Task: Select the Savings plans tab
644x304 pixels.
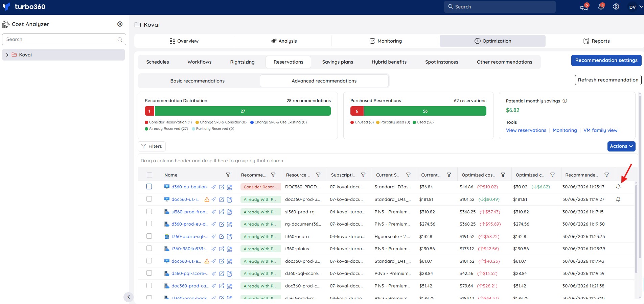Action: tap(338, 62)
